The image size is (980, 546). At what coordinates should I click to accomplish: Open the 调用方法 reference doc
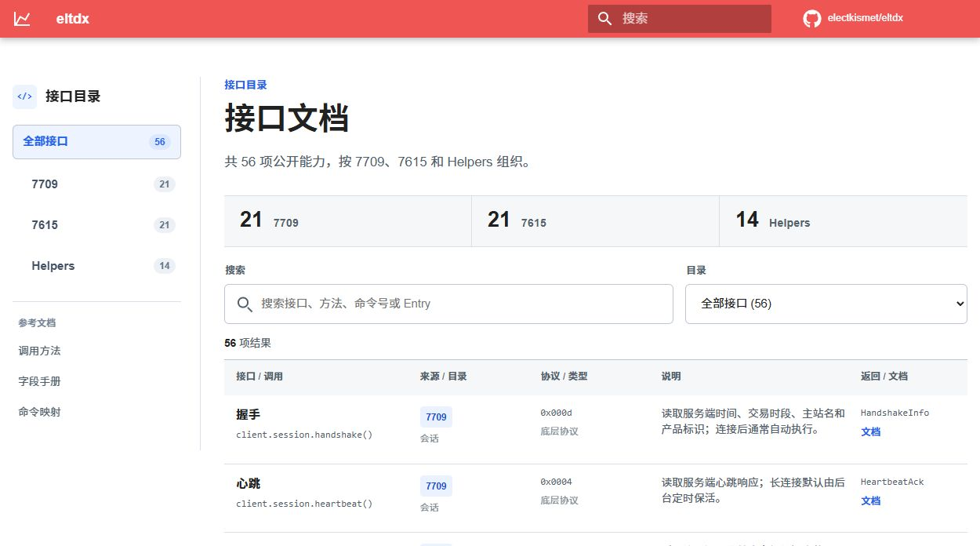point(39,351)
